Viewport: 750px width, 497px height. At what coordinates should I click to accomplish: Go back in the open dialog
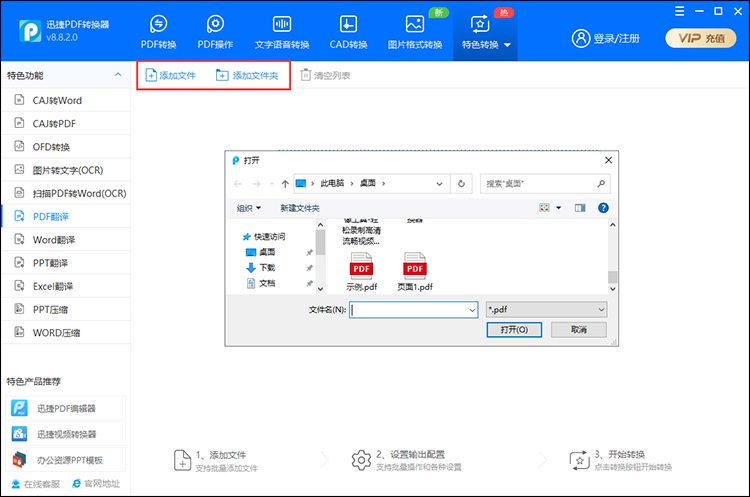click(x=238, y=184)
